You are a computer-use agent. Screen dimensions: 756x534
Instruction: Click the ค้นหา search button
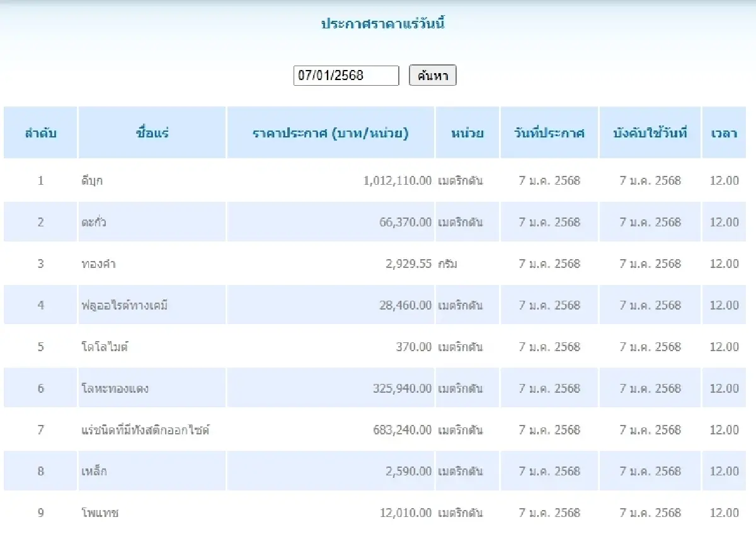(433, 76)
